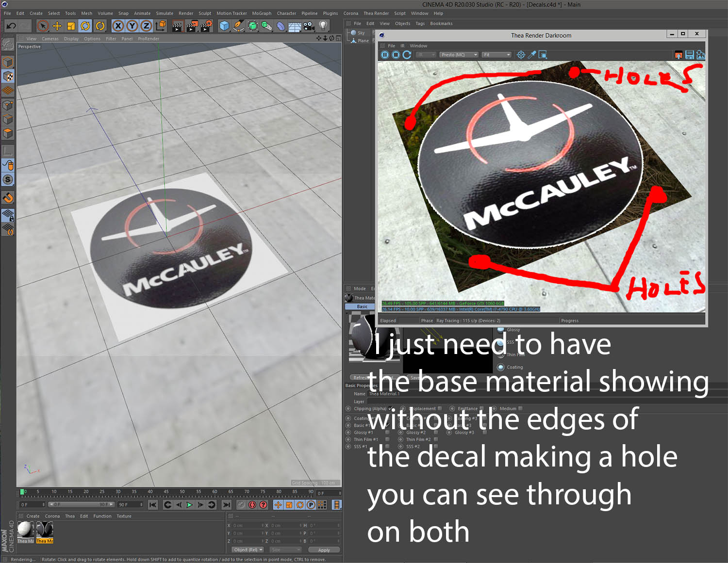The width and height of the screenshot is (728, 563).
Task: Click the Floor environment grid icon
Action: [x=295, y=26]
